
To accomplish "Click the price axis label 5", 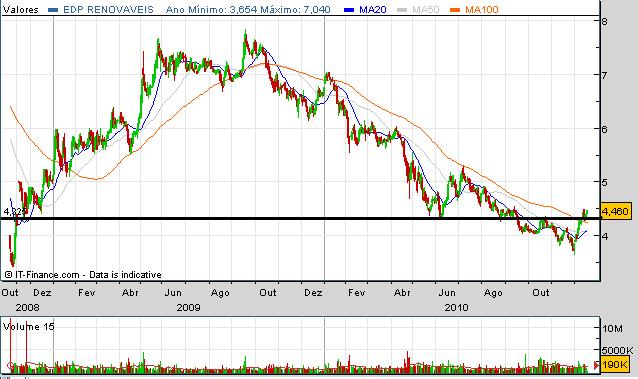I will pos(605,182).
